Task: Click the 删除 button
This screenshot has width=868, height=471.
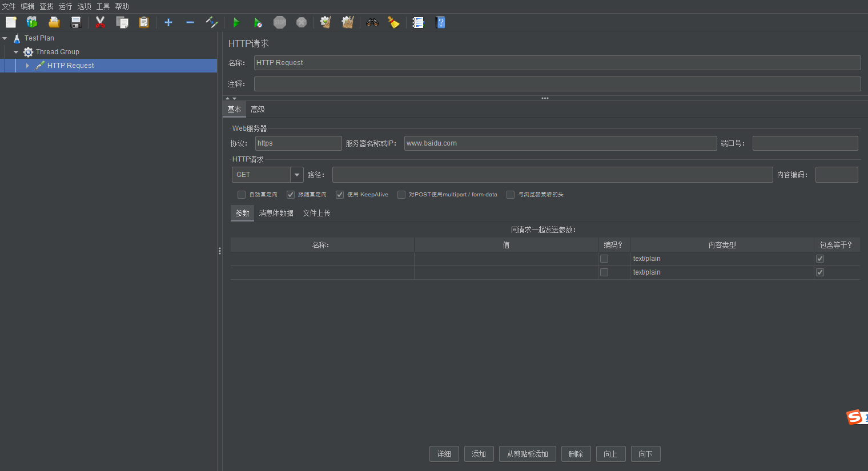Action: pyautogui.click(x=576, y=454)
